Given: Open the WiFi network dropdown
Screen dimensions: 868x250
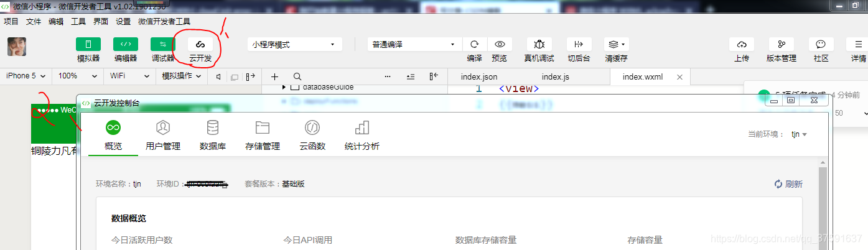Looking at the screenshot, I should [x=129, y=76].
